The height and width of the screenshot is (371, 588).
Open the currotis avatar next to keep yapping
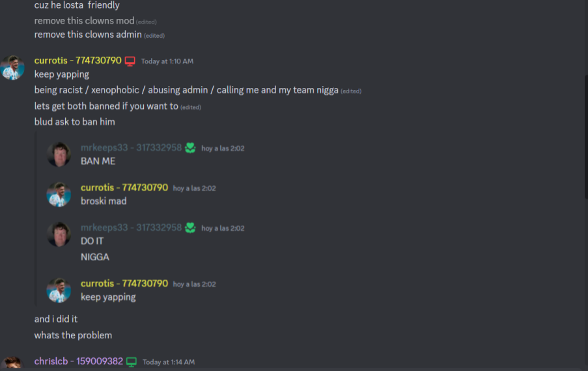[12, 68]
